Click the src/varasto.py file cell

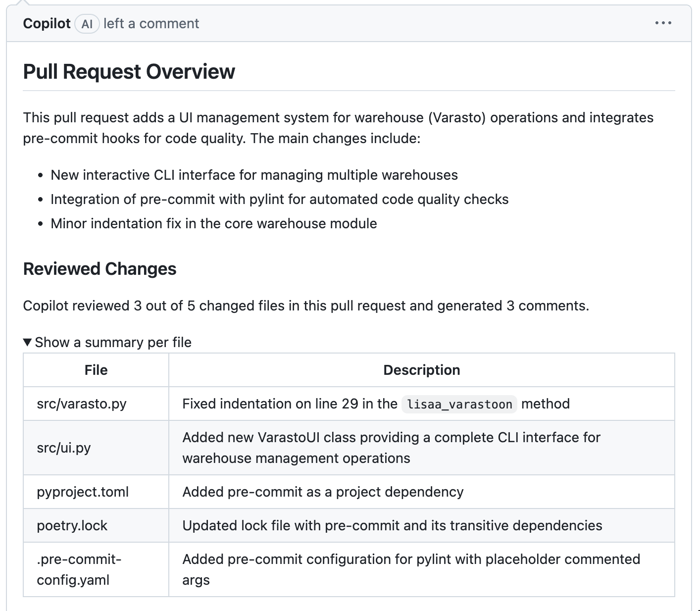(x=82, y=404)
